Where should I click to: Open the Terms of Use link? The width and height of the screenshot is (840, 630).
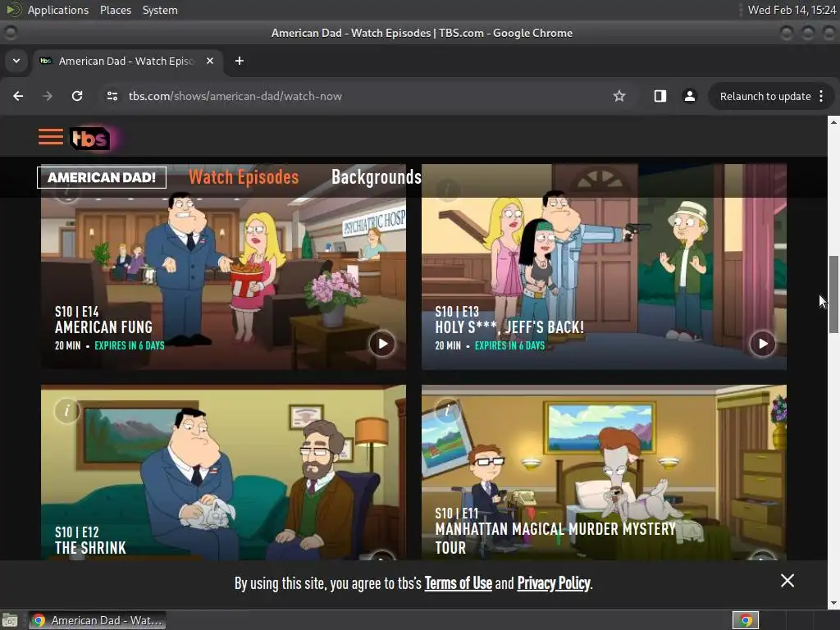458,583
